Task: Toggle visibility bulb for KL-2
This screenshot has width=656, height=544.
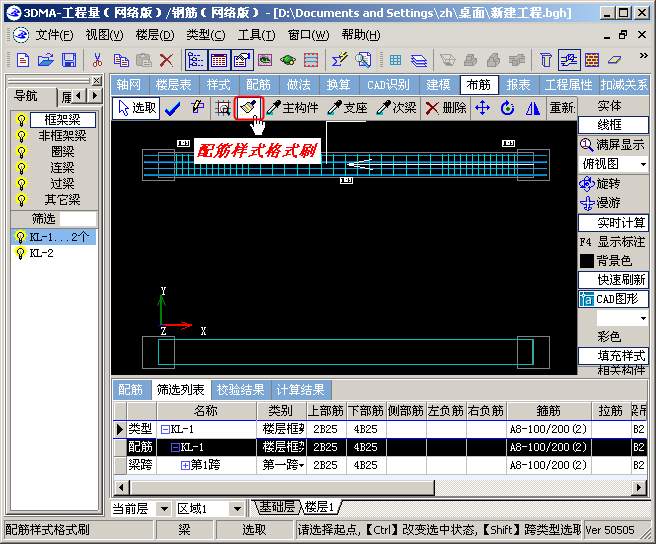Action: click(20, 253)
